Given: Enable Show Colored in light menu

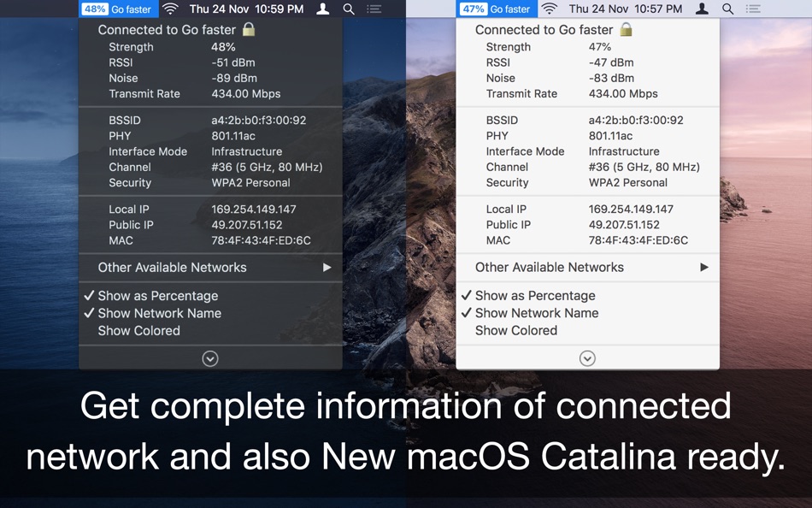Looking at the screenshot, I should click(x=588, y=331).
